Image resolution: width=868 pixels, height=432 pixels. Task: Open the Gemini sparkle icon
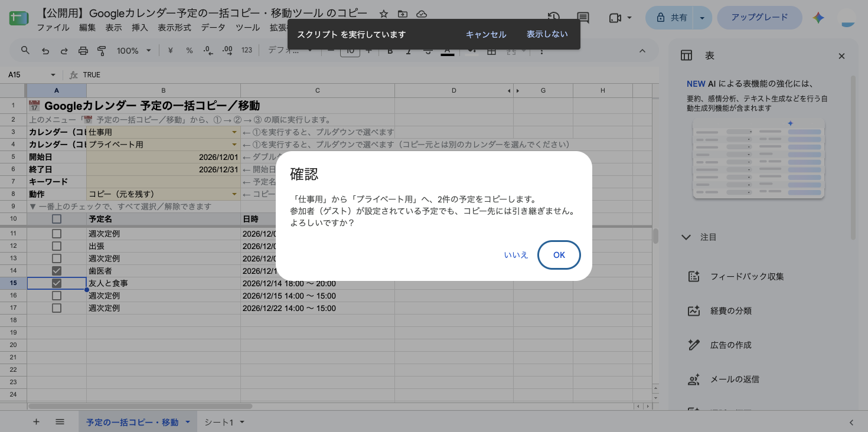[818, 18]
